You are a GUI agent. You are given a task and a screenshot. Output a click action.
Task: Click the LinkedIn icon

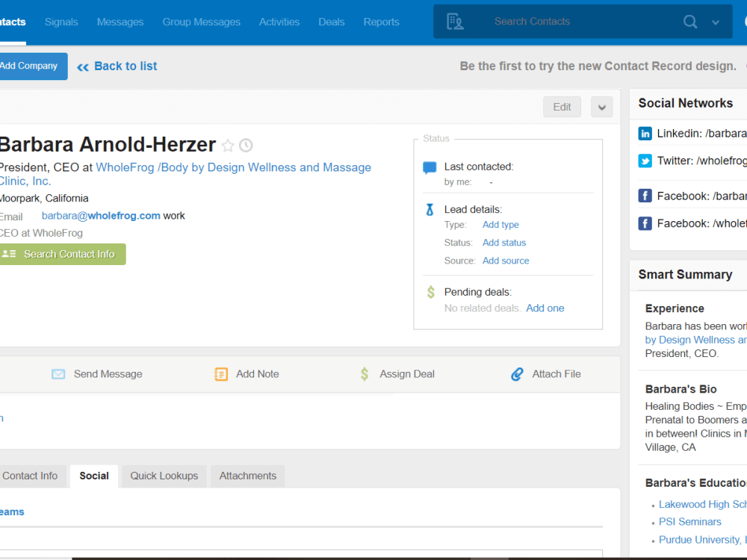tap(645, 134)
